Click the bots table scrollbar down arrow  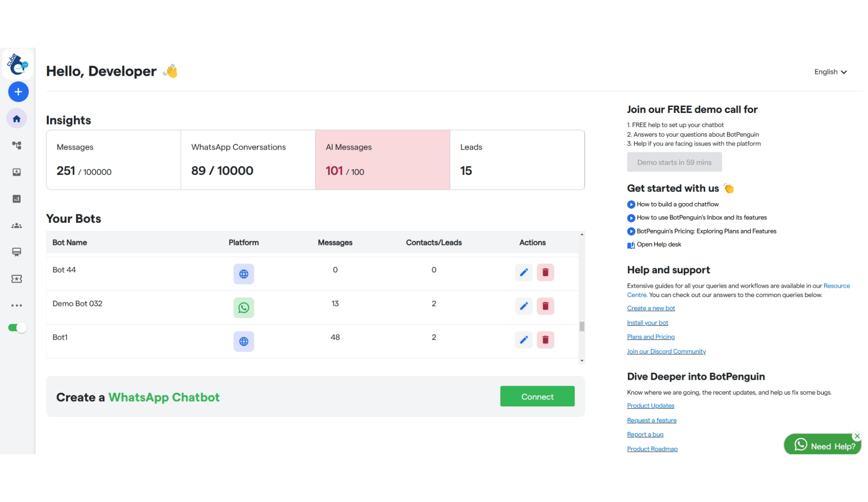click(x=582, y=361)
